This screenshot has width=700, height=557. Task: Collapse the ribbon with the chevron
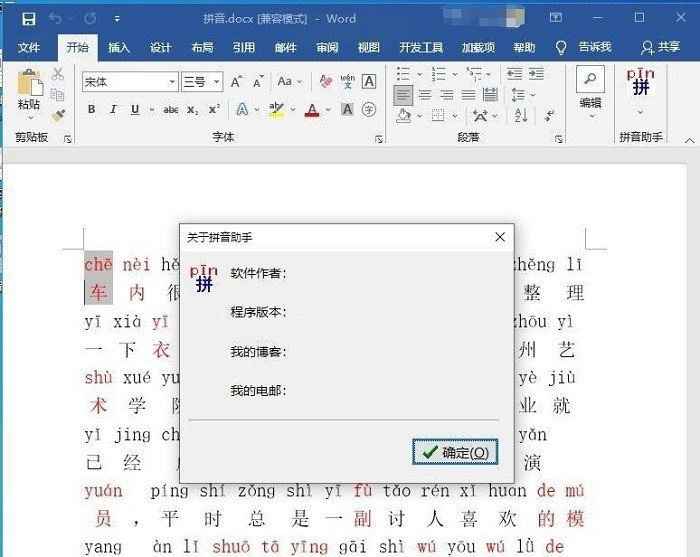(x=689, y=141)
